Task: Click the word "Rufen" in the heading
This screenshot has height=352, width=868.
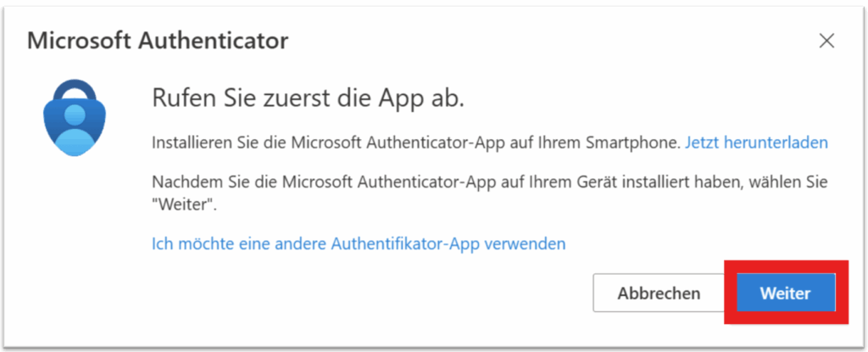Action: [178, 98]
